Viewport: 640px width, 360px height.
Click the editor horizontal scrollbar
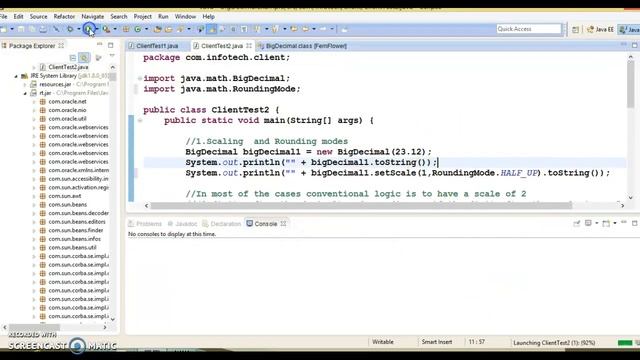(361, 205)
